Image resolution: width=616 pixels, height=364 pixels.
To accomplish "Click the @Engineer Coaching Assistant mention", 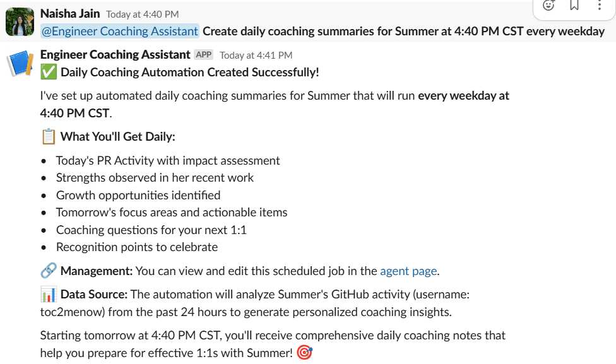I will click(x=119, y=31).
